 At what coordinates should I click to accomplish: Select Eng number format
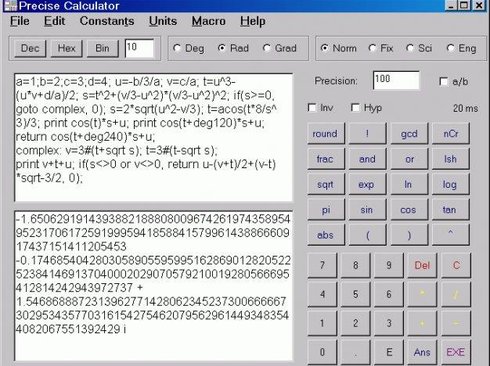(461, 48)
